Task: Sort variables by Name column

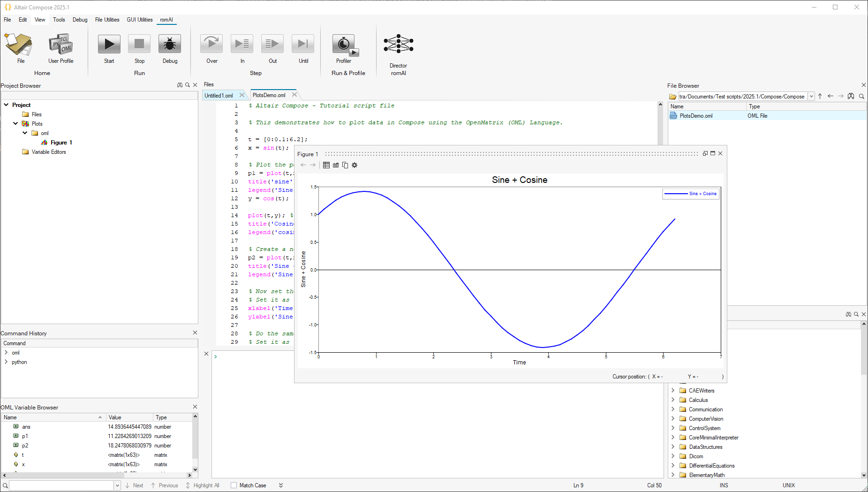Action: (53, 417)
